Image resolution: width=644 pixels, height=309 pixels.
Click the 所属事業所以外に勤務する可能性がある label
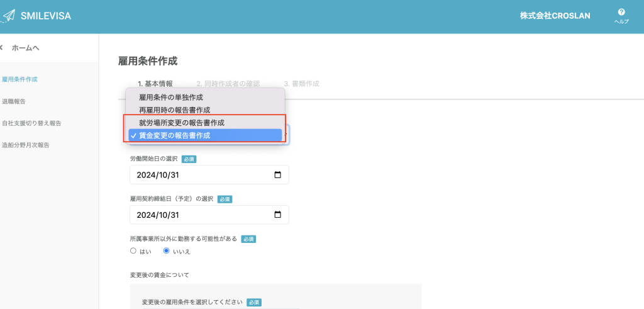coord(183,239)
